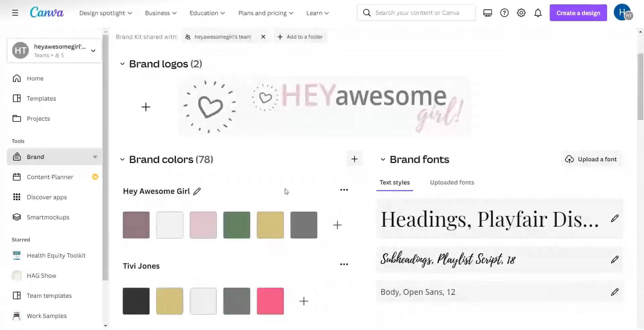Collapse the Brand logos section
Image resolution: width=644 pixels, height=330 pixels.
[x=122, y=64]
